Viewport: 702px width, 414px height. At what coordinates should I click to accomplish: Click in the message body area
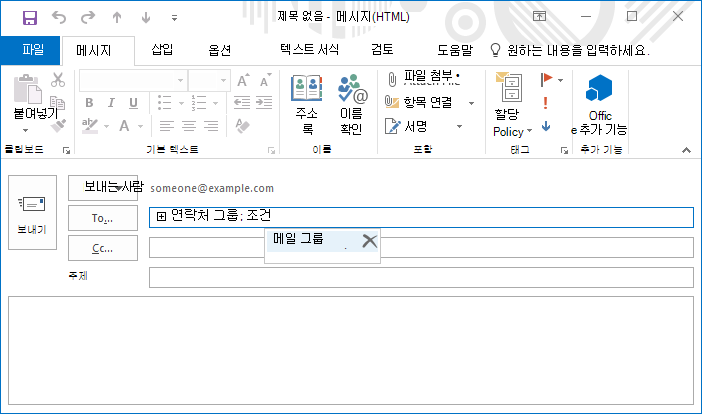pyautogui.click(x=351, y=350)
